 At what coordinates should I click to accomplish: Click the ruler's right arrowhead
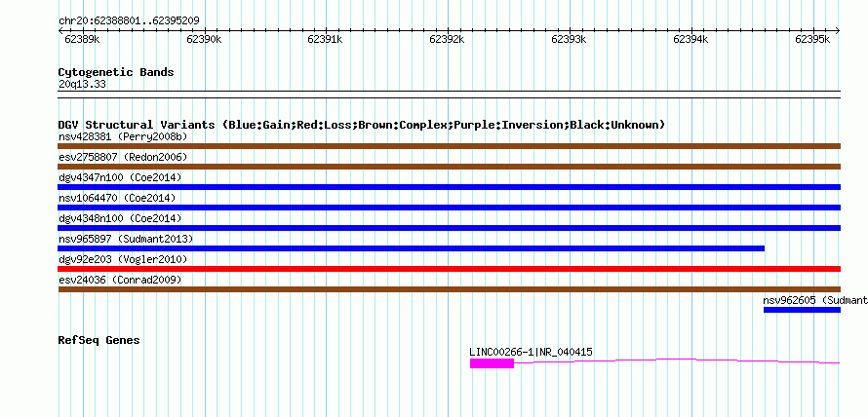tap(838, 31)
